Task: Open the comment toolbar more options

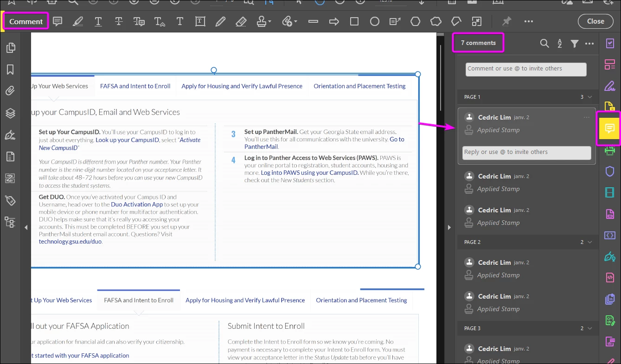Action: (529, 21)
